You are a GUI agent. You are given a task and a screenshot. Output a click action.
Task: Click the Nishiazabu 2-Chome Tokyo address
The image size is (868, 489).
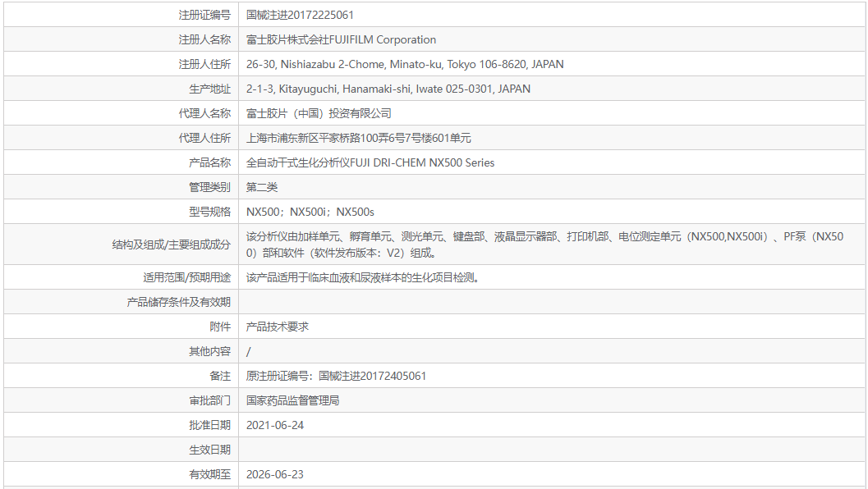click(405, 64)
